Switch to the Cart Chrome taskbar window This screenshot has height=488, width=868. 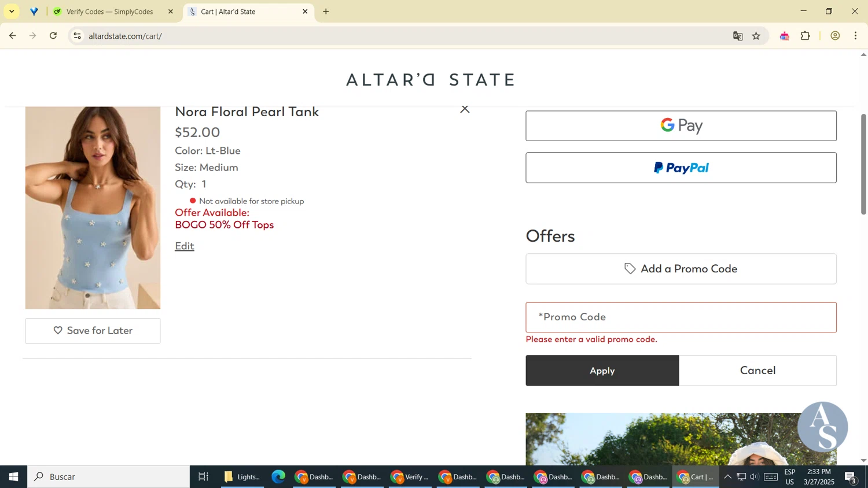click(x=696, y=477)
